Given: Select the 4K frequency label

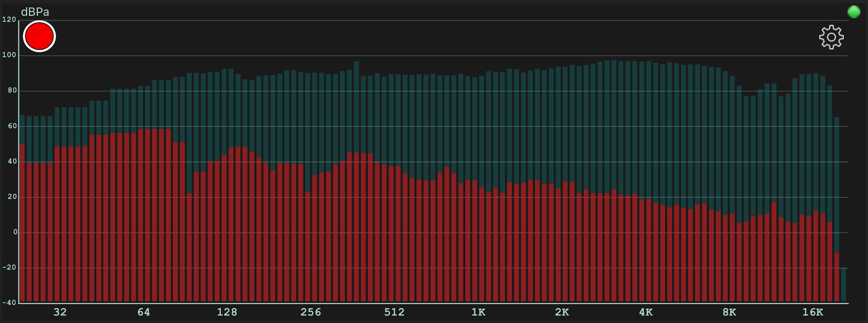Looking at the screenshot, I should pos(646,312).
